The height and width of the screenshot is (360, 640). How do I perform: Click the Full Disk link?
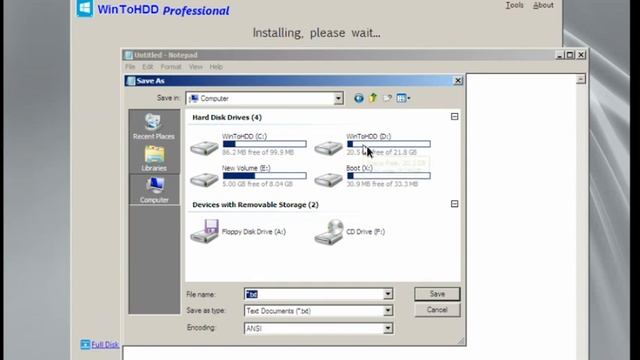(105, 344)
